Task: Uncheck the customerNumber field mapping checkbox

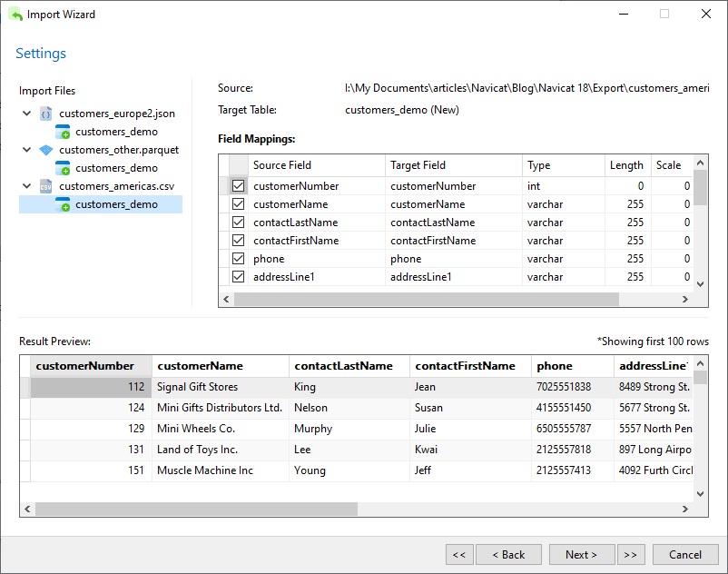Action: pyautogui.click(x=238, y=186)
